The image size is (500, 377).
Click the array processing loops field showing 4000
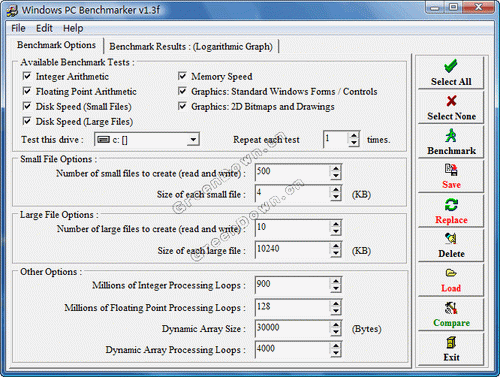(293, 349)
